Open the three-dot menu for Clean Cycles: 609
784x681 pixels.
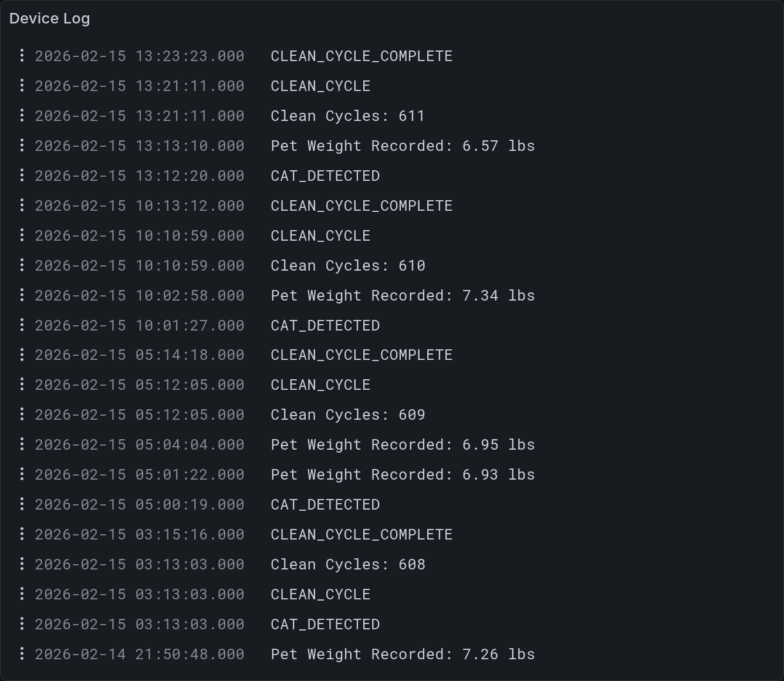(22, 414)
